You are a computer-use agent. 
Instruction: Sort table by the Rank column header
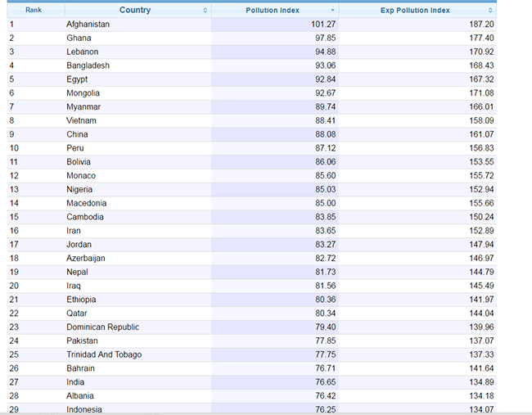click(34, 11)
